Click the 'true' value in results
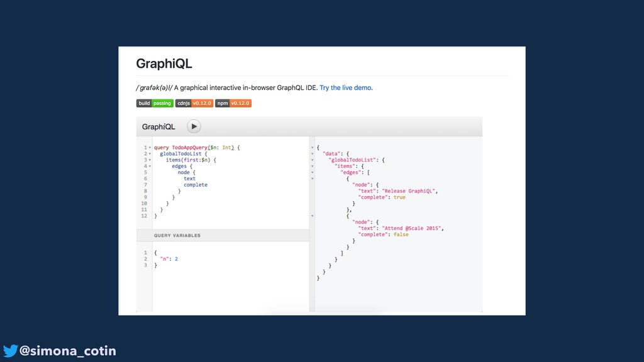644x362 pixels. [x=399, y=197]
